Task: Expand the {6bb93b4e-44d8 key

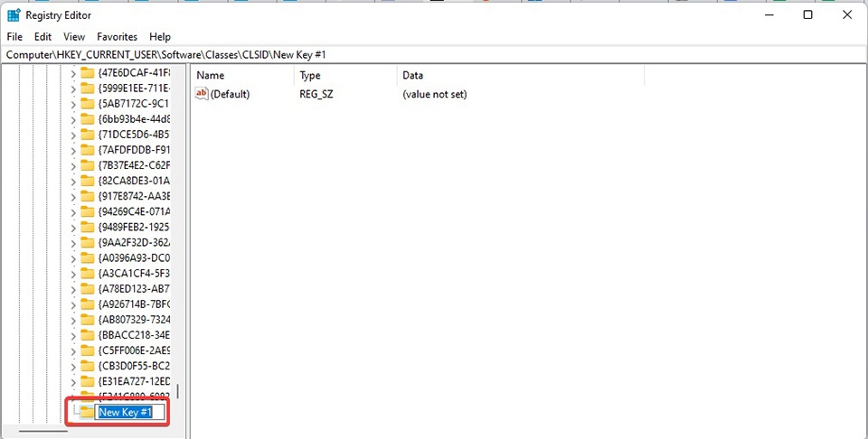Action: 73,119
